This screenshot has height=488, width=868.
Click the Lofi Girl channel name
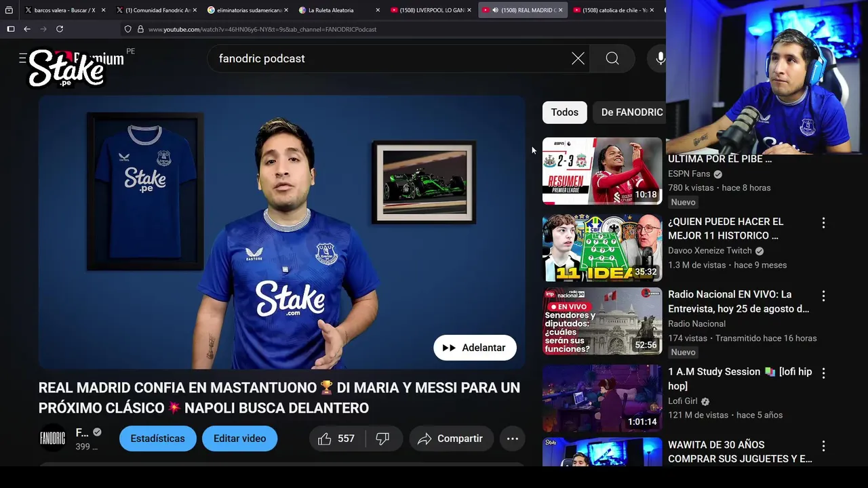(x=683, y=401)
